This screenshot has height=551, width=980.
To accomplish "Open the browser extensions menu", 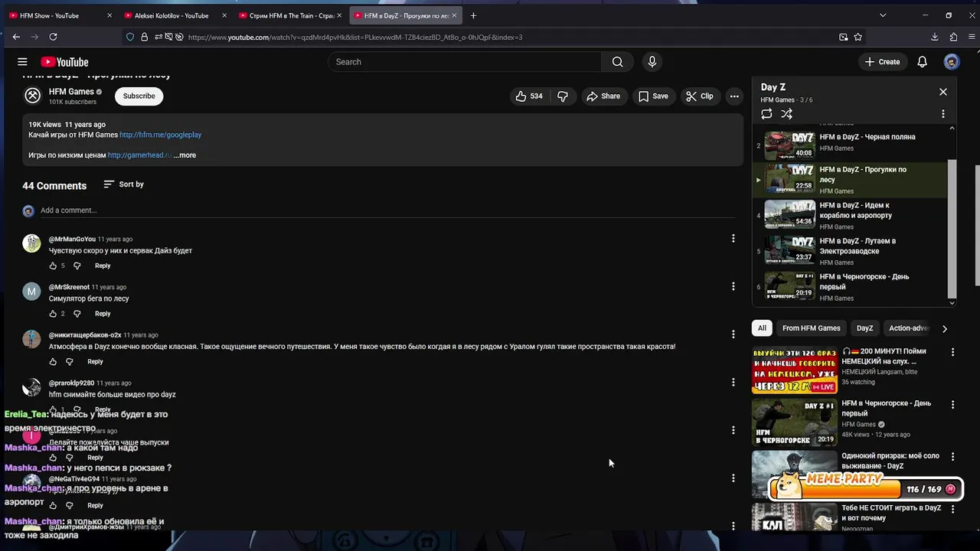I will 953,37.
